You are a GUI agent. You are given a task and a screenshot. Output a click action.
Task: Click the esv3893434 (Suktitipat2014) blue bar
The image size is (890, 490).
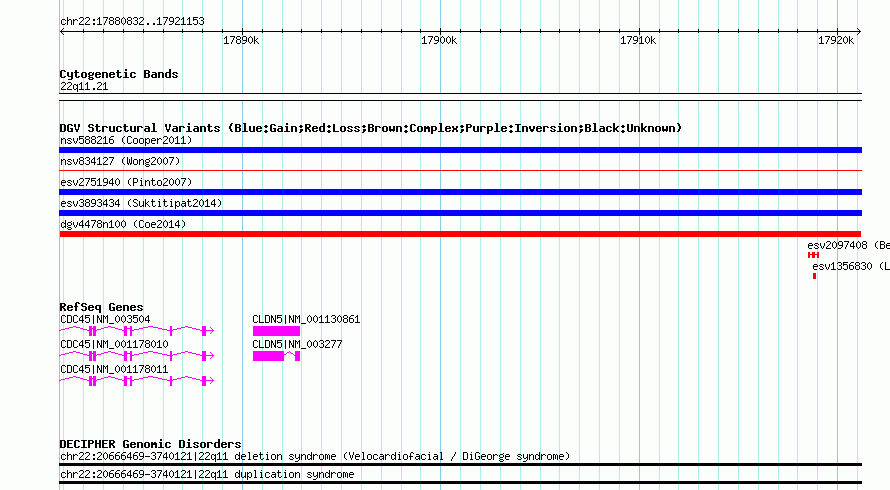460,213
